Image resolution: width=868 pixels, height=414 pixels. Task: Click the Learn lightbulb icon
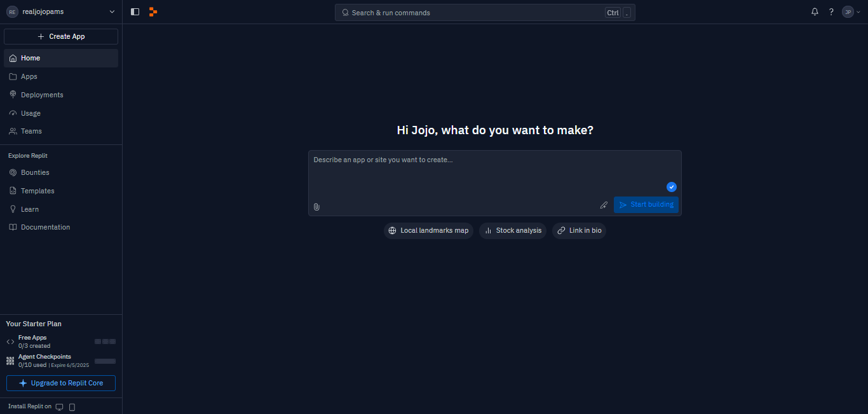13,209
